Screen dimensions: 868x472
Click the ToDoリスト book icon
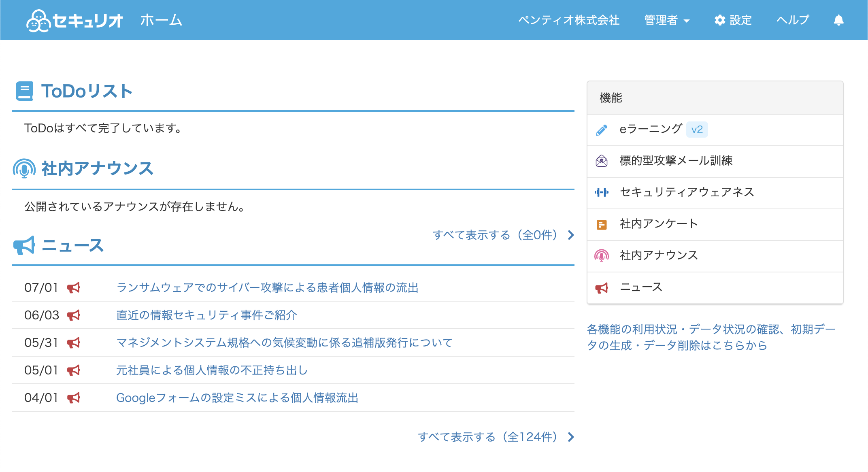pos(24,91)
